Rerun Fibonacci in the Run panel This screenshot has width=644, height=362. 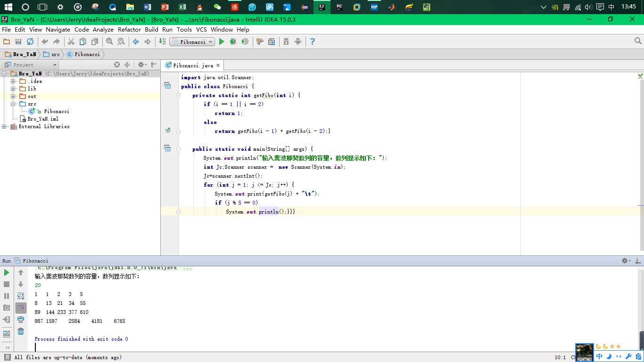pos(7,272)
